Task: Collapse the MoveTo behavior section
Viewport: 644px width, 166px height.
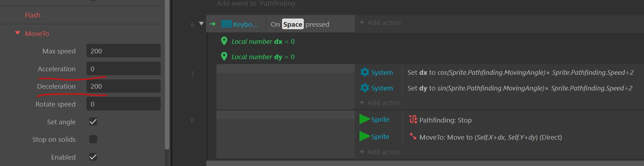Action: [x=17, y=33]
